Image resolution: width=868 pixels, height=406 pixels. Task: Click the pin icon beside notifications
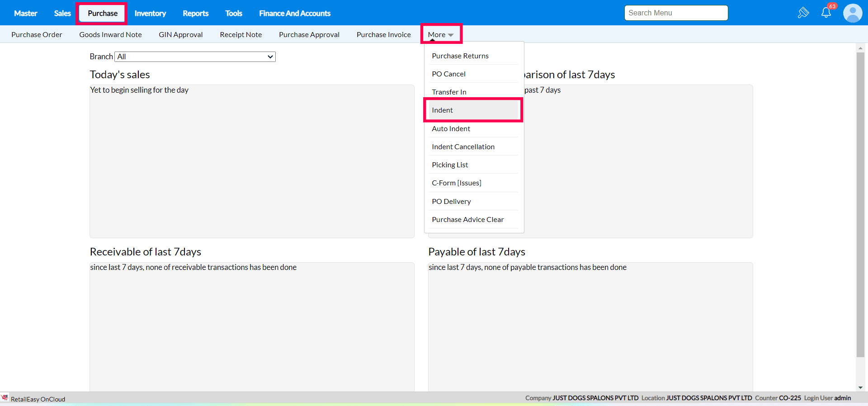point(803,13)
